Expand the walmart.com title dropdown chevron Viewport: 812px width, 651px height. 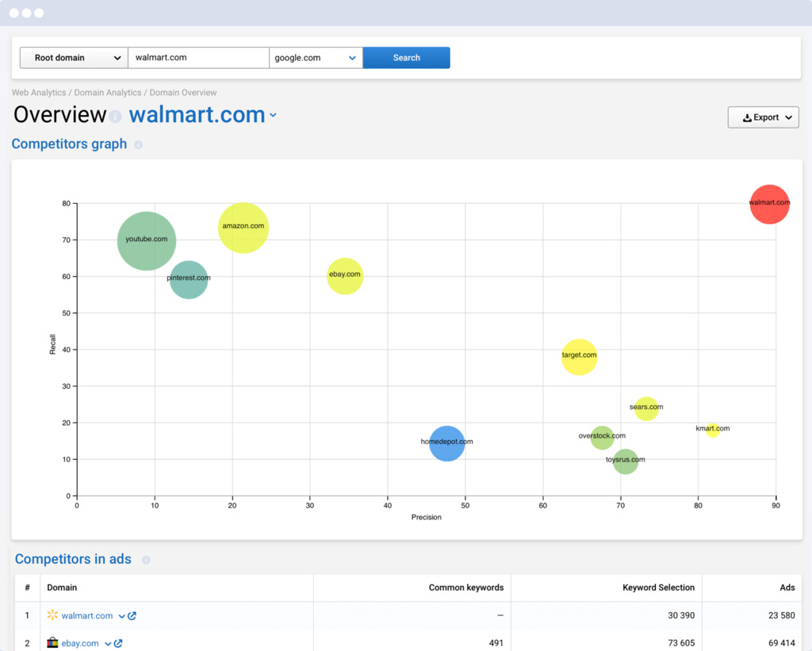coord(273,115)
